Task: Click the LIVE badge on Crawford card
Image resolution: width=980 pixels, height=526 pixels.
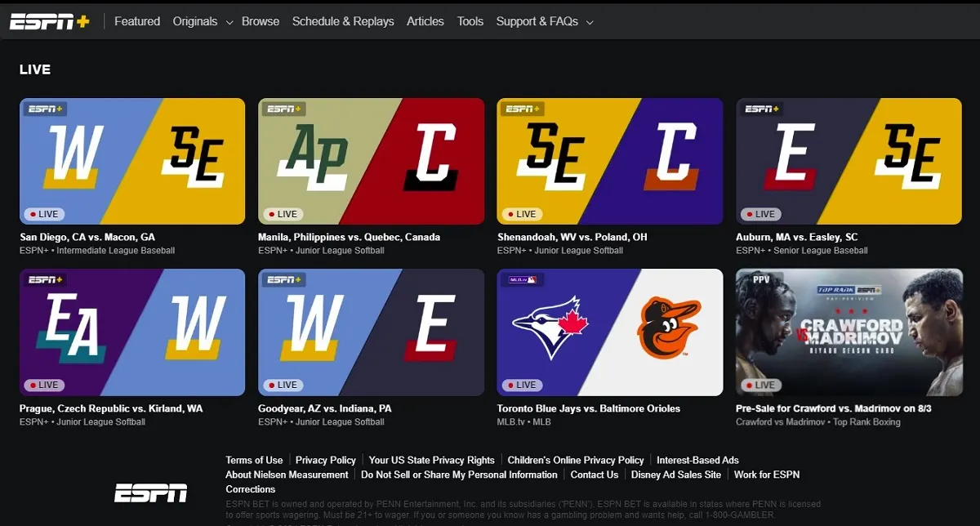Action: point(761,385)
